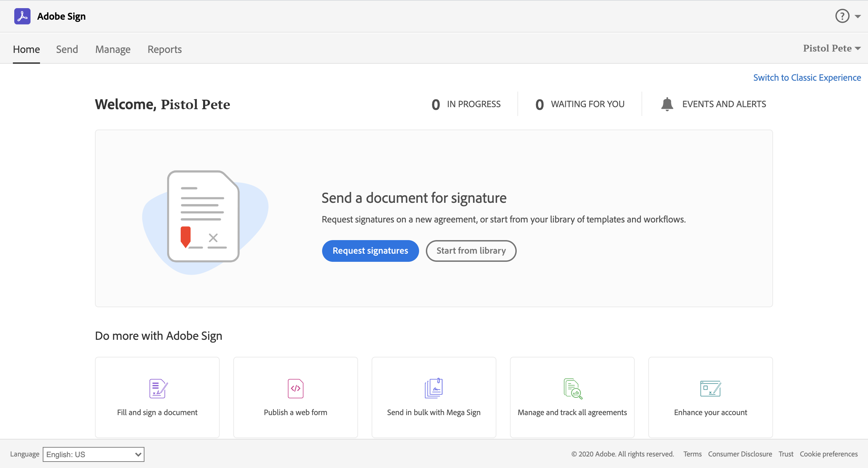Click the Do more with Adobe Sign heading
The height and width of the screenshot is (468, 868).
click(159, 336)
